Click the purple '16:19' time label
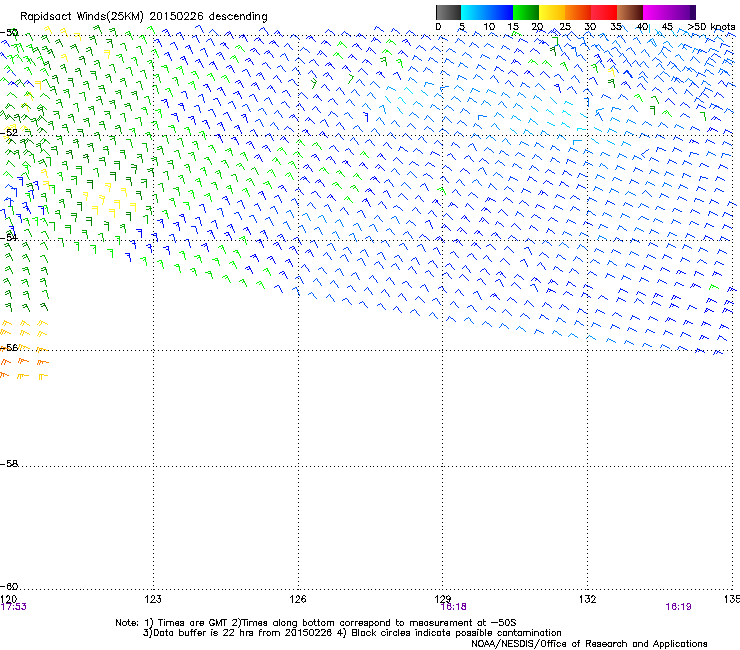Viewport: 740px width, 650px height. (x=678, y=607)
